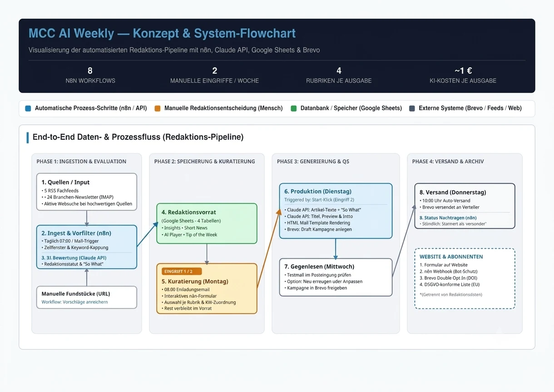This screenshot has width=554, height=392.
Task: Click the 'Insights • Short News' bullet
Action: pos(184,228)
